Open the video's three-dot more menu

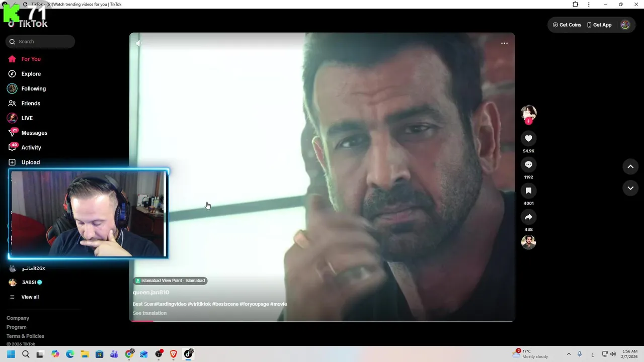pyautogui.click(x=504, y=43)
